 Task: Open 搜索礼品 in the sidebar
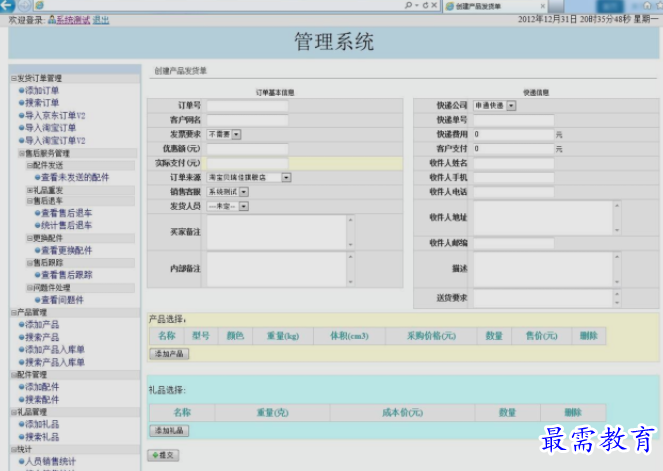(42, 437)
